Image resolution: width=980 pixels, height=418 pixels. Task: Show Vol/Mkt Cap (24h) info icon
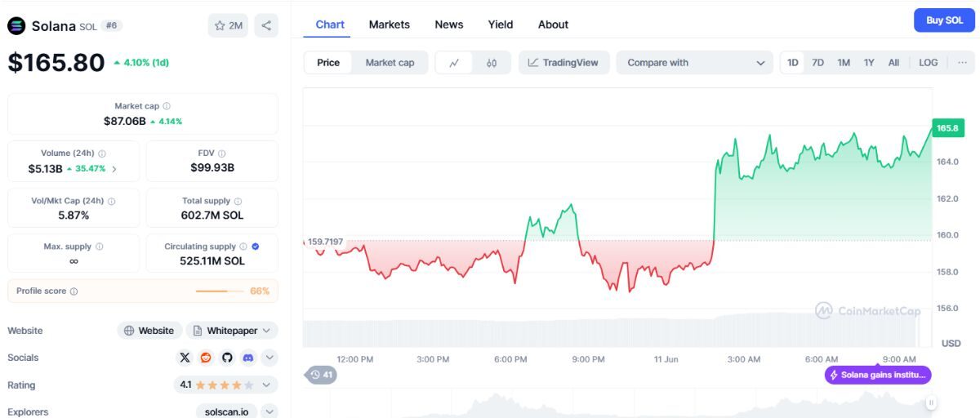tap(111, 201)
